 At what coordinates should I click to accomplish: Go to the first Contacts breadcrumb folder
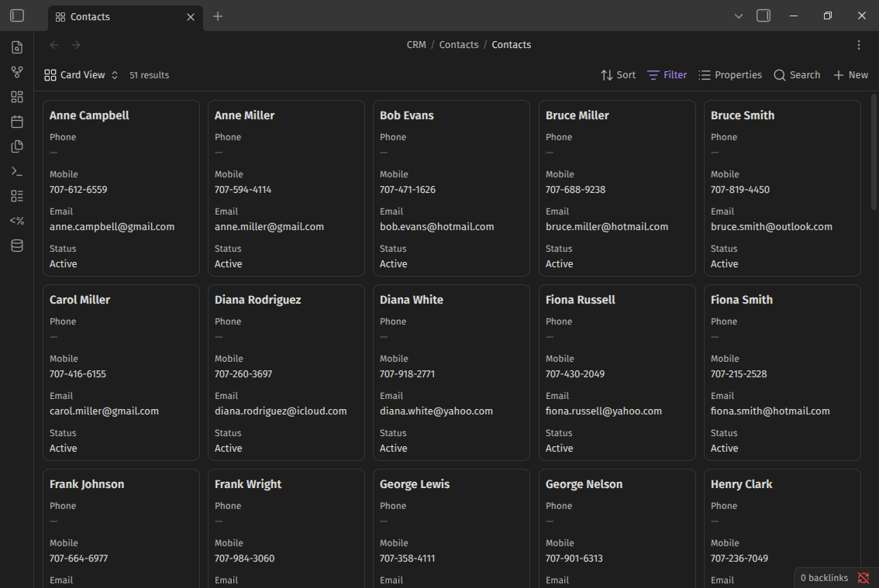[x=459, y=45]
